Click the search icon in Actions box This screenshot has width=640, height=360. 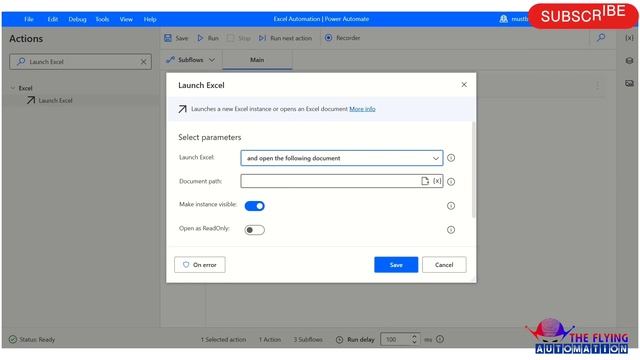[x=21, y=62]
